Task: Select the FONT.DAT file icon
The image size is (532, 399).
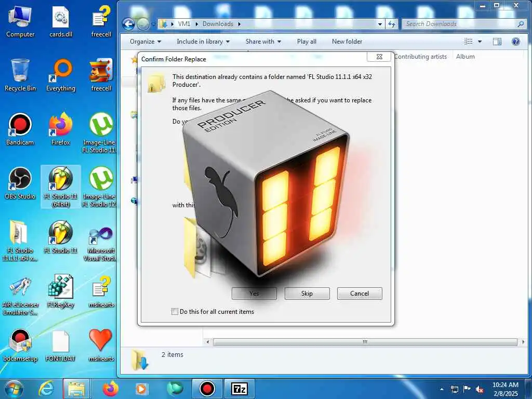Action: click(61, 345)
